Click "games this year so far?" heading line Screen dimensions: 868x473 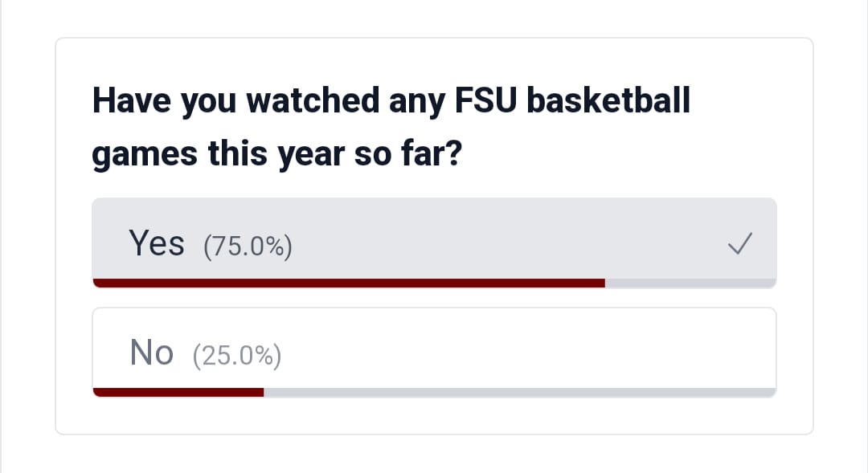click(x=276, y=154)
